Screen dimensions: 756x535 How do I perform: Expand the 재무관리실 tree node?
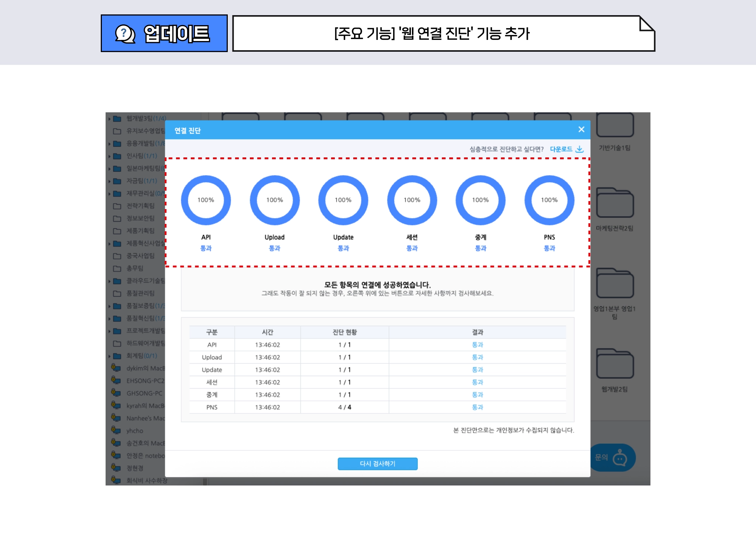109,193
